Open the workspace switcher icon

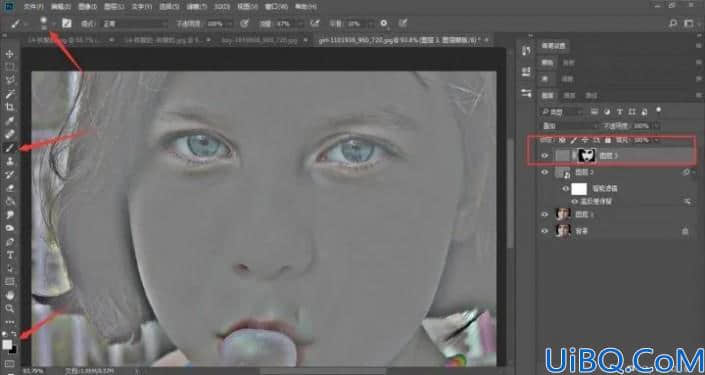tap(689, 23)
